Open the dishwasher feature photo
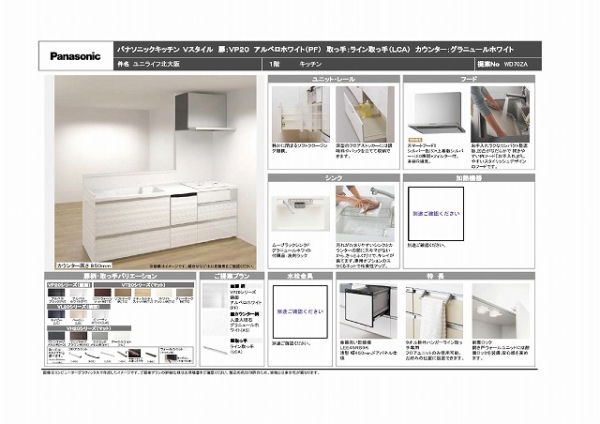Image resolution: width=600 pixels, height=424 pixels. pos(368,311)
